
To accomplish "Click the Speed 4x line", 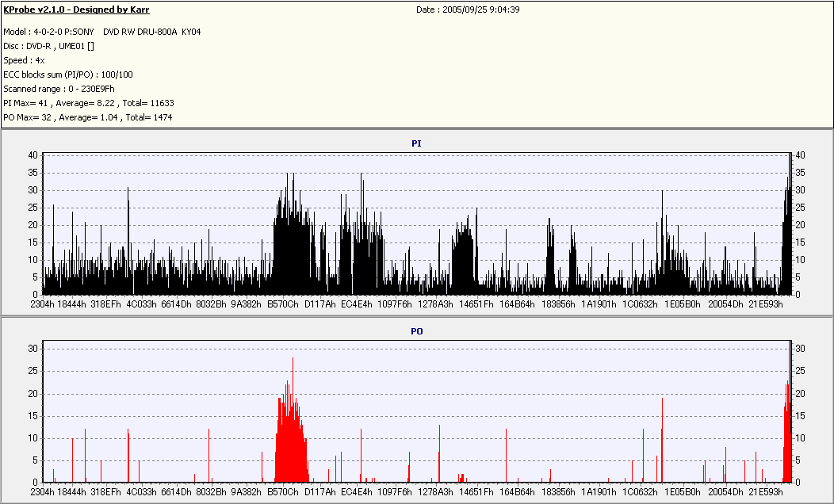I will point(24,60).
